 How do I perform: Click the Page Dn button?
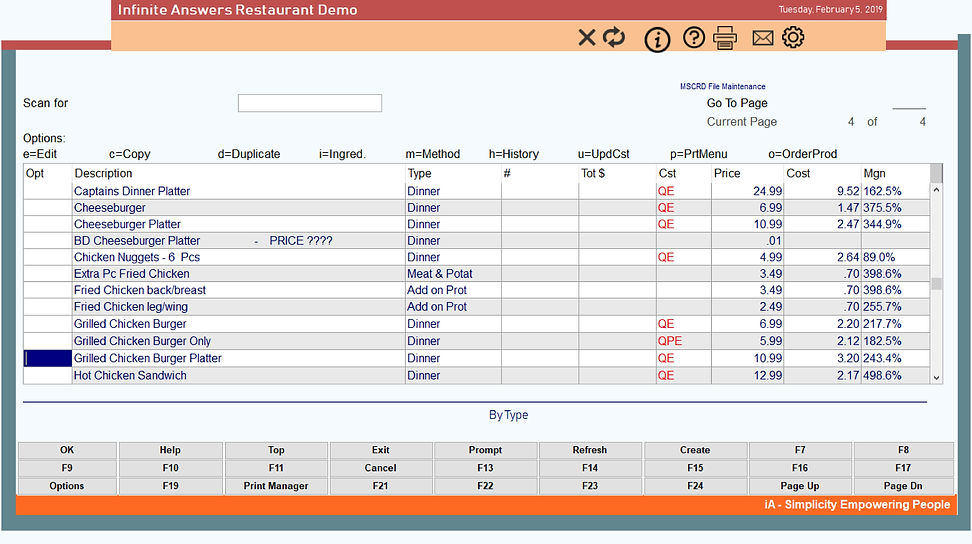pyautogui.click(x=903, y=486)
